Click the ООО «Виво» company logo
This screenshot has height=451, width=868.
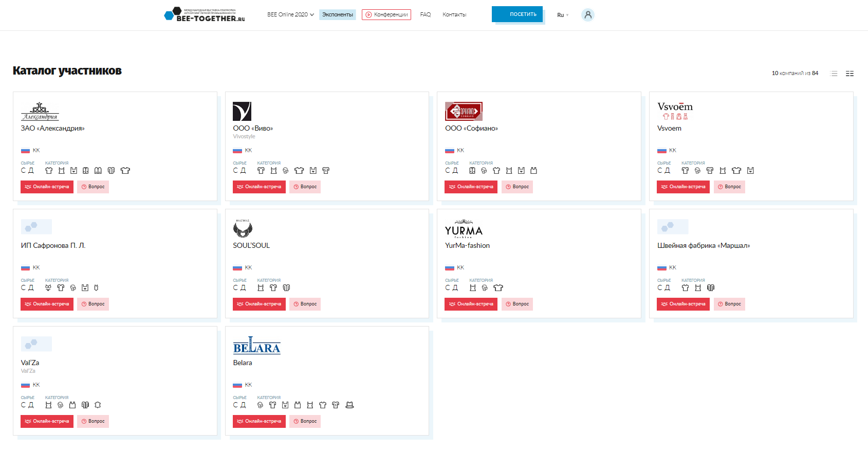(242, 111)
